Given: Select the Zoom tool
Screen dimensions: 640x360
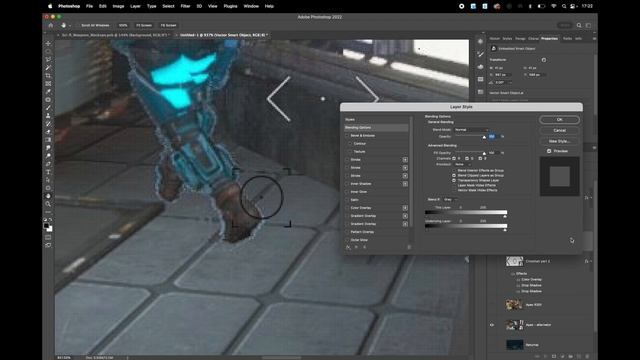Looking at the screenshot, I should (x=48, y=204).
